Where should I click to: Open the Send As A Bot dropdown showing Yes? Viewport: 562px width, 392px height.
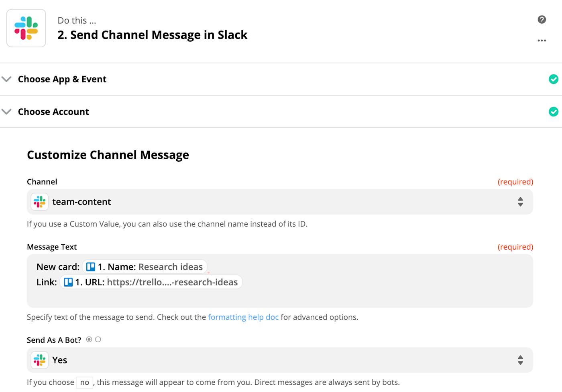point(280,360)
